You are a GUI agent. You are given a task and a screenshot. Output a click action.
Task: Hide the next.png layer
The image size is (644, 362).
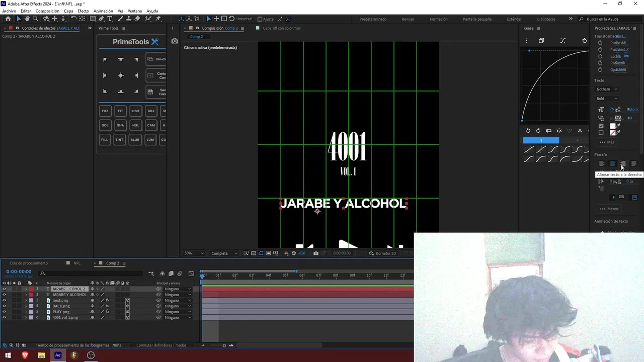(4, 300)
